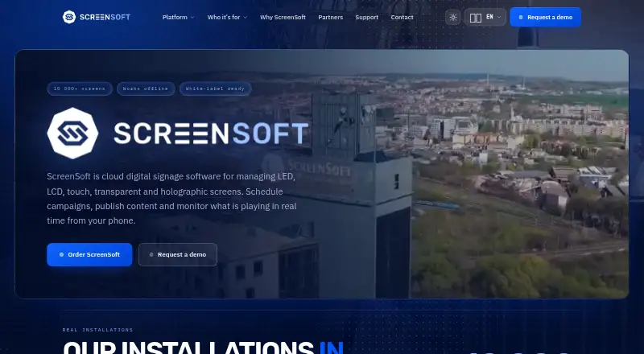Open the Support page
Viewport: 644px width, 354px height.
(367, 17)
